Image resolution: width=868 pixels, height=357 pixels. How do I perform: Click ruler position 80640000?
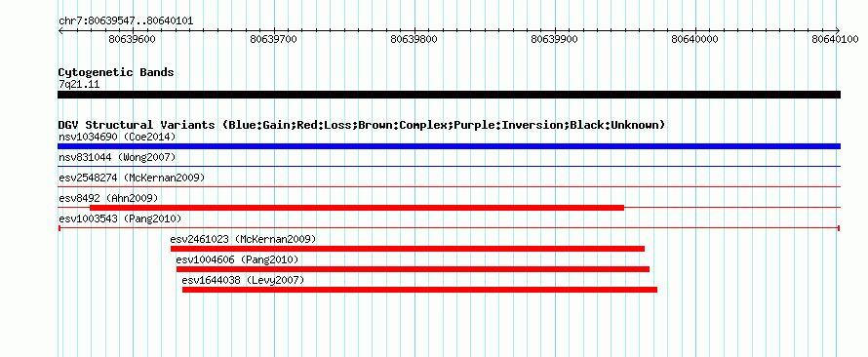pyautogui.click(x=695, y=39)
